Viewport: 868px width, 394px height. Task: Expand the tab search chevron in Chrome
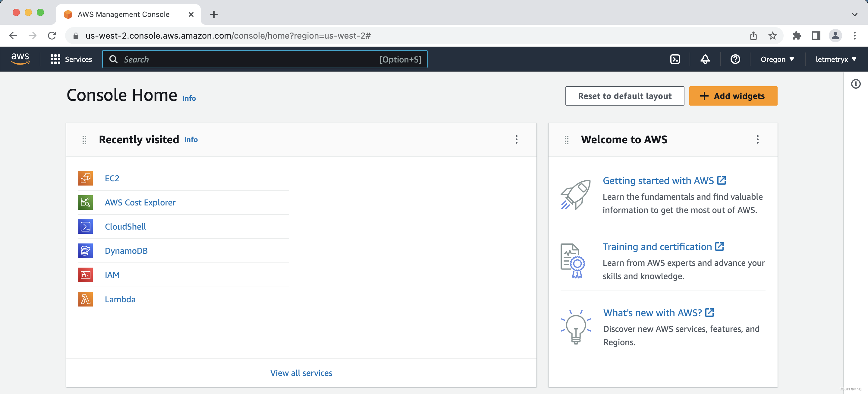[x=854, y=14]
